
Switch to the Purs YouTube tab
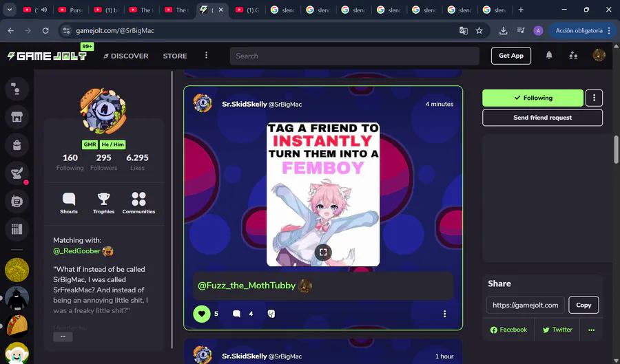(x=70, y=10)
